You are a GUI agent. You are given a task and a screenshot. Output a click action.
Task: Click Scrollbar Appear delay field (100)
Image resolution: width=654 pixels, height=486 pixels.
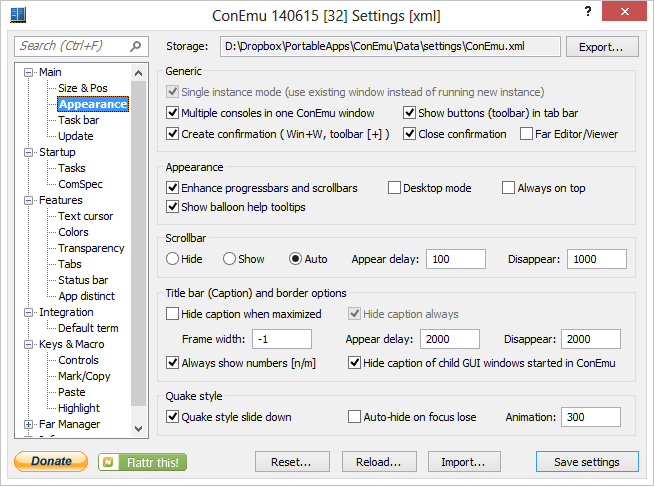(456, 259)
